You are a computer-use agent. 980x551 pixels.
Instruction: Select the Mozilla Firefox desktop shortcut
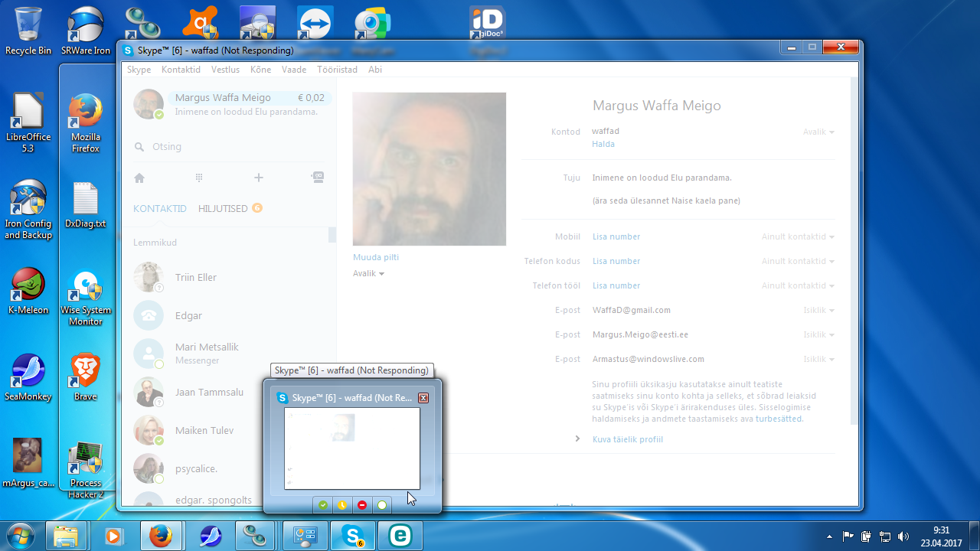(86, 122)
